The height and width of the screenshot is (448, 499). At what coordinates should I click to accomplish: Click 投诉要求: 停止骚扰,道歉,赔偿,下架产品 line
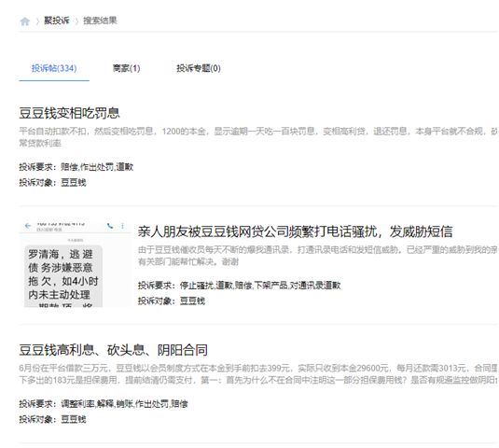point(240,286)
